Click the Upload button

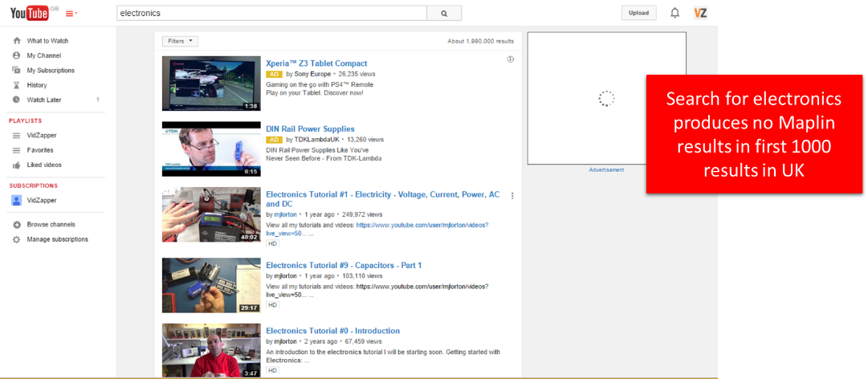pyautogui.click(x=639, y=14)
